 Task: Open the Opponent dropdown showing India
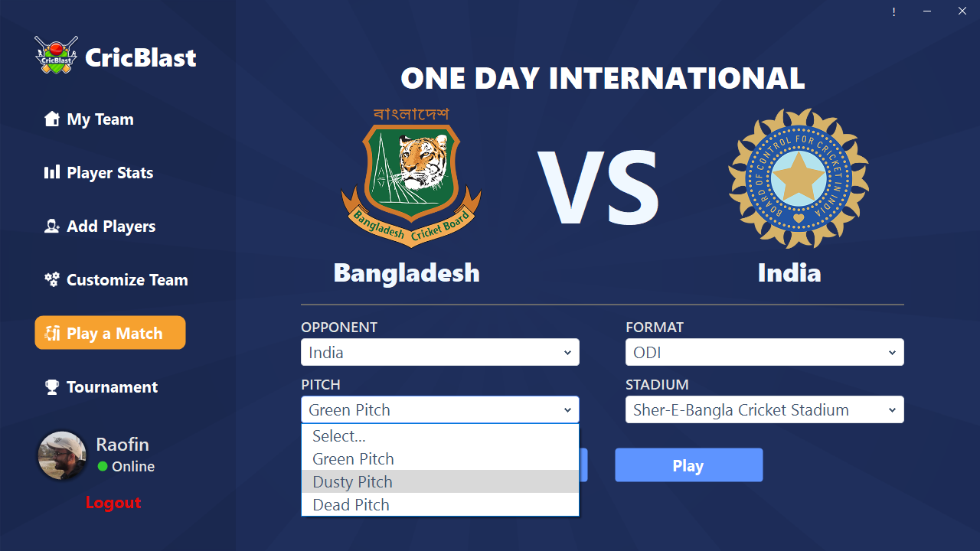(x=440, y=352)
